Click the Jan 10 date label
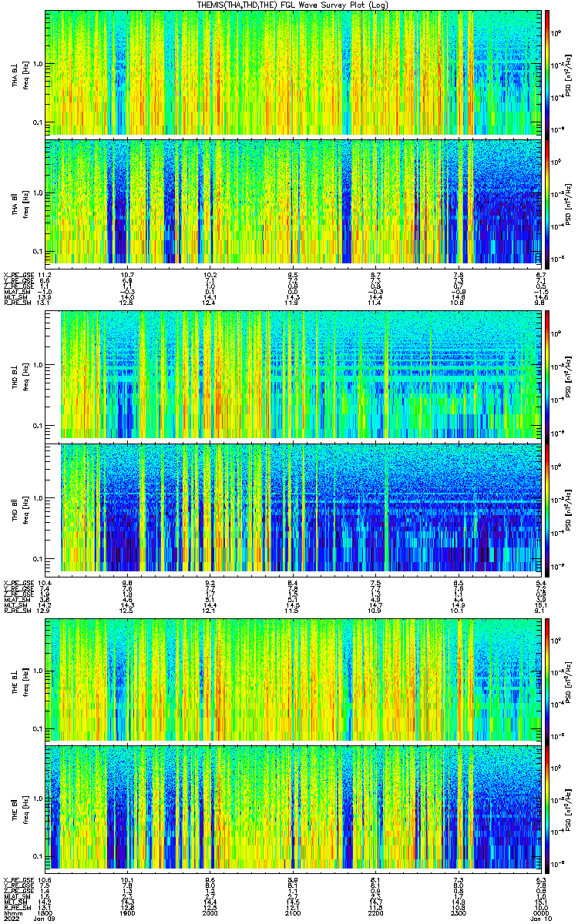The width and height of the screenshot is (578, 924). pyautogui.click(x=541, y=920)
